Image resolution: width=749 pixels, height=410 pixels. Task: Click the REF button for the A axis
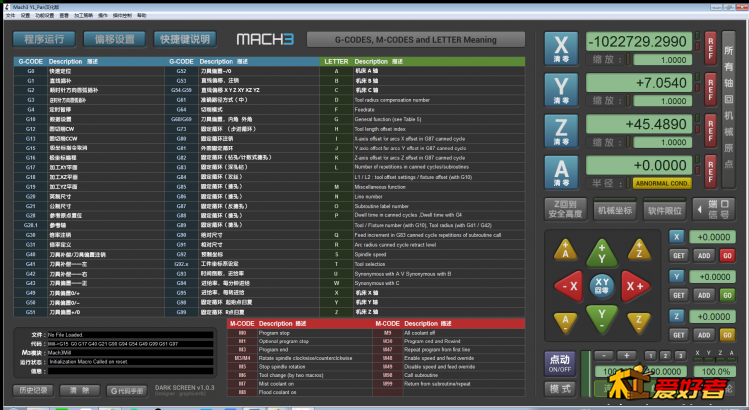click(x=710, y=172)
